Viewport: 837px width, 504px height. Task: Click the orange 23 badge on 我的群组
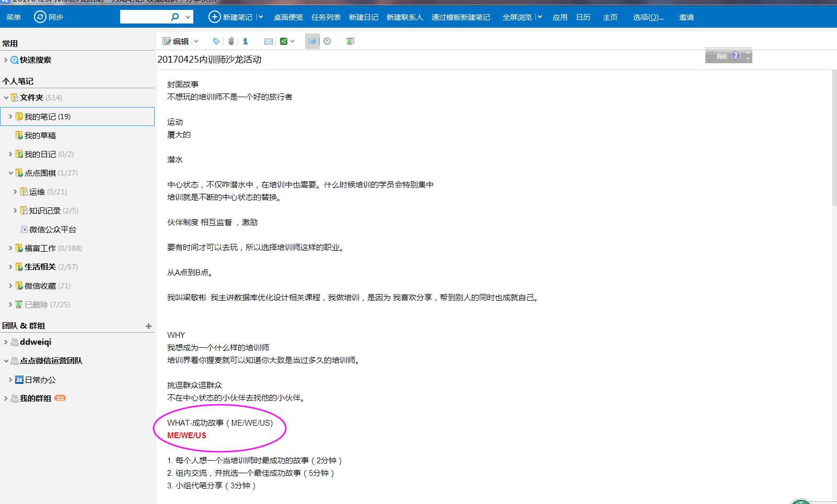(x=60, y=398)
